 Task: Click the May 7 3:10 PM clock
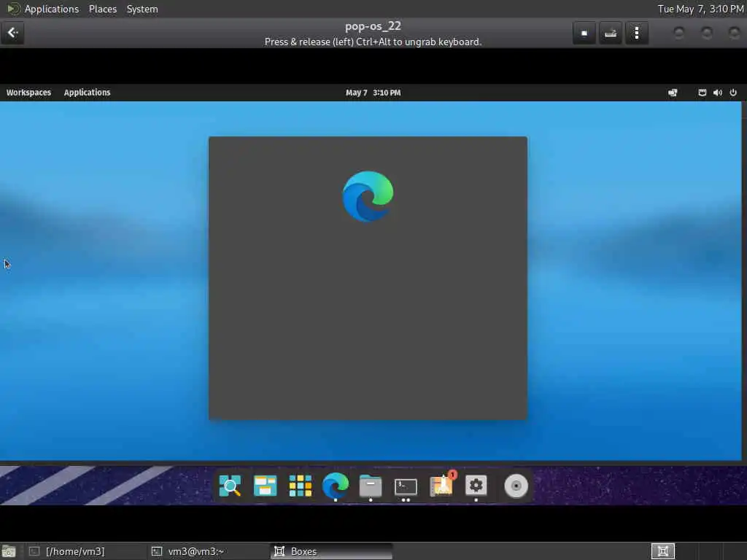tap(373, 93)
